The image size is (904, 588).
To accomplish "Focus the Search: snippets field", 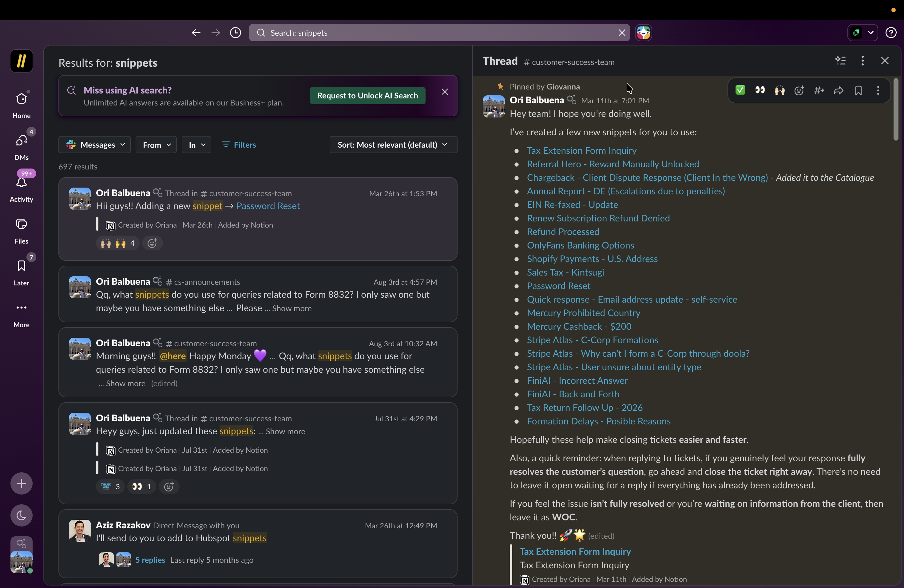I will click(x=439, y=33).
